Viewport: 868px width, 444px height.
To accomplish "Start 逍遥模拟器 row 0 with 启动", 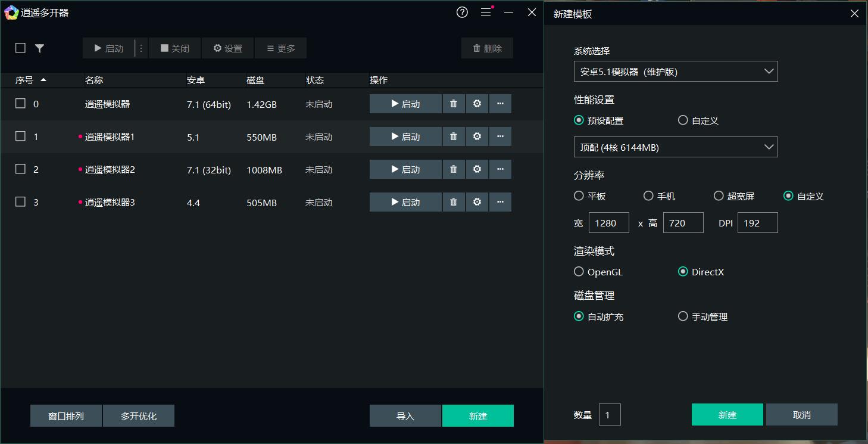I will [x=405, y=104].
